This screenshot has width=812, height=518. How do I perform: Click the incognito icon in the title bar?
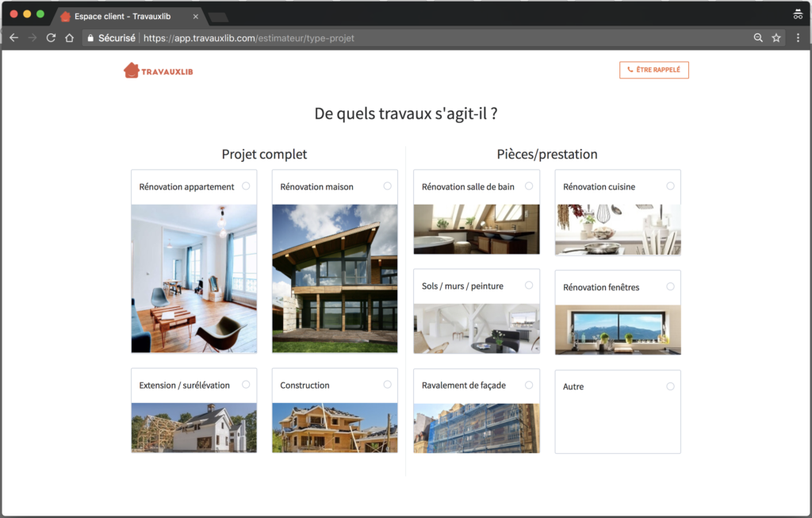pyautogui.click(x=798, y=14)
